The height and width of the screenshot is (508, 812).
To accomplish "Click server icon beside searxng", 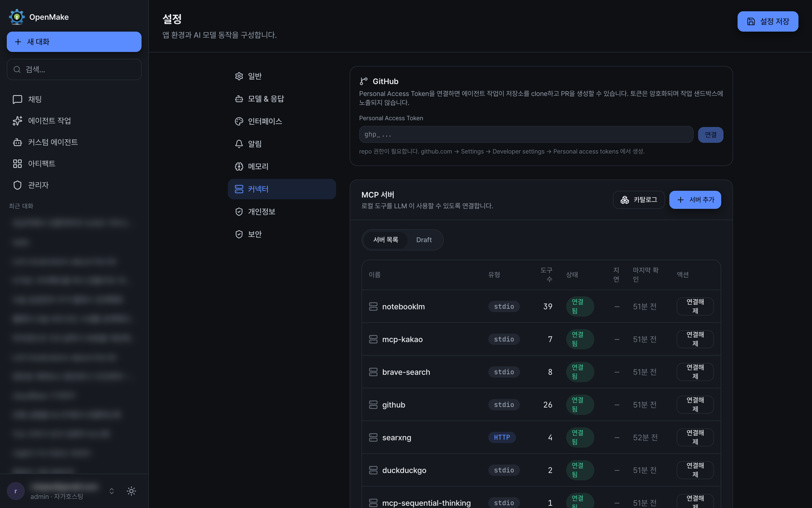I will (373, 437).
